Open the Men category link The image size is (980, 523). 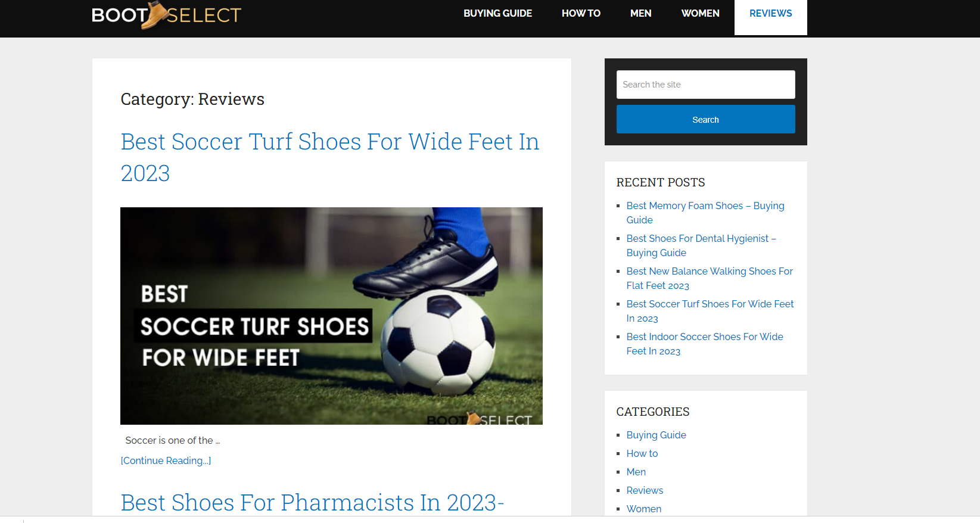pyautogui.click(x=636, y=472)
